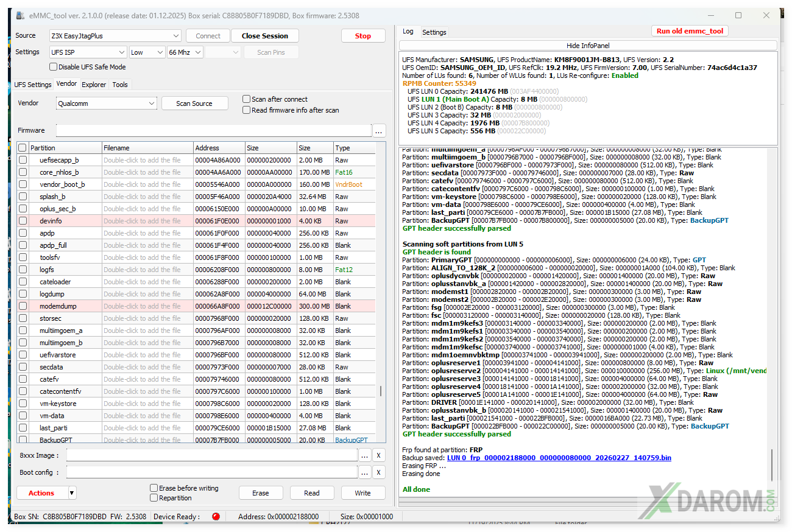
Task: Open the Settings tab beside Log
Action: 434,32
